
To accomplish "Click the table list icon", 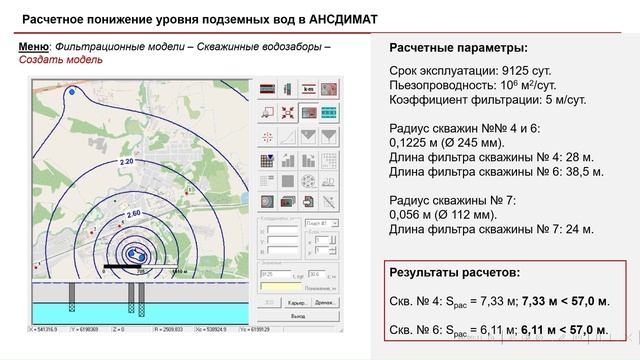I will 267,181.
